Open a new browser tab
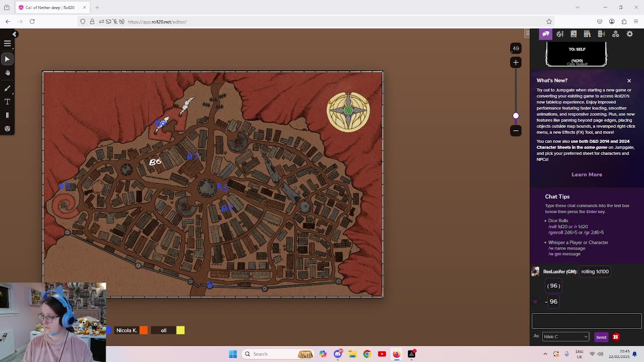Viewport: 644px width, 362px height. click(x=97, y=8)
